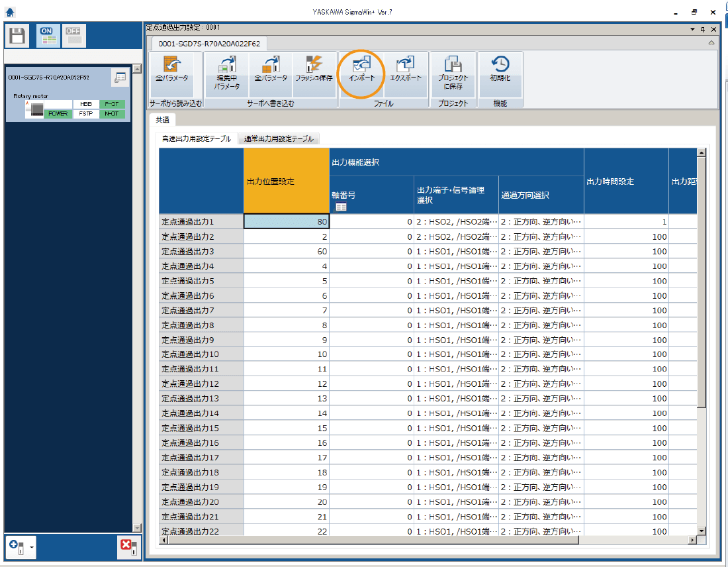Collapse the ribbon with the chevron arrow
This screenshot has width=728, height=567.
pyautogui.click(x=711, y=43)
